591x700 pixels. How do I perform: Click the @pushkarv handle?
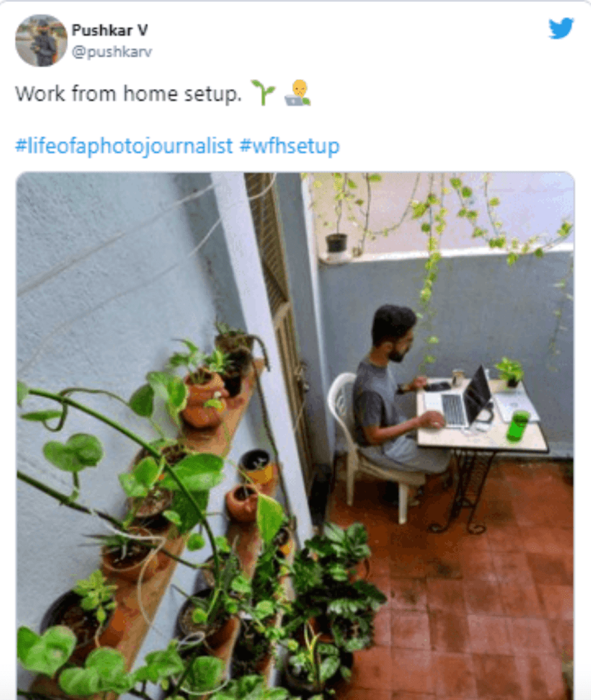pyautogui.click(x=111, y=52)
